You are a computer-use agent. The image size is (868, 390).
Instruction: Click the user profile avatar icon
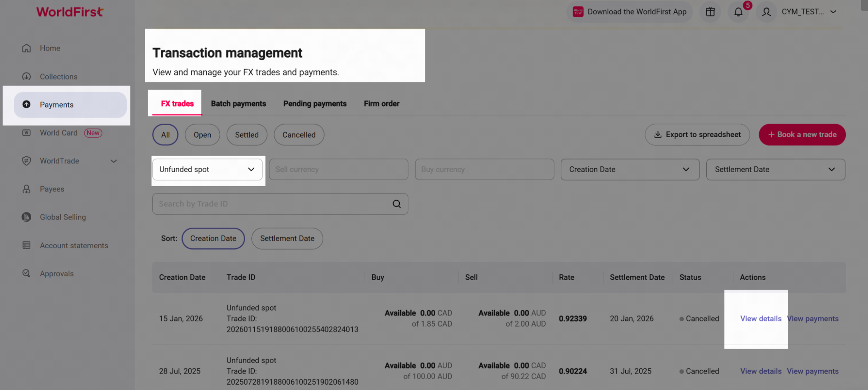click(x=766, y=12)
